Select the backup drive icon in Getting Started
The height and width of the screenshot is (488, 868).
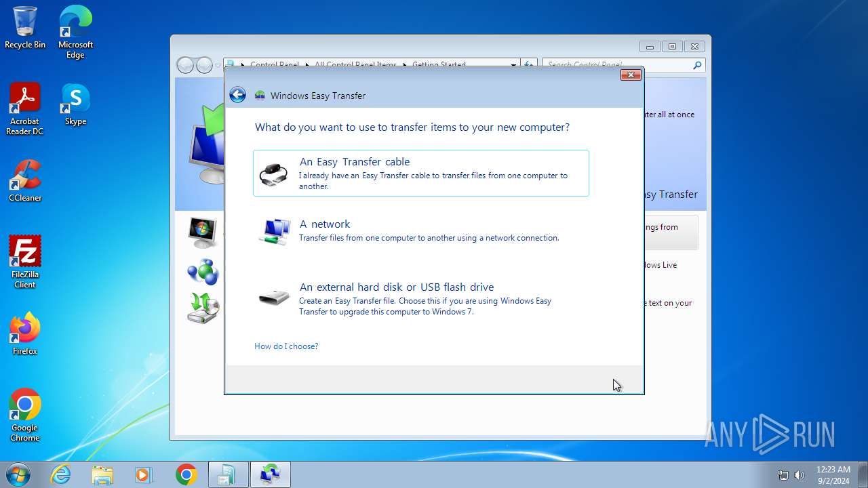click(203, 308)
